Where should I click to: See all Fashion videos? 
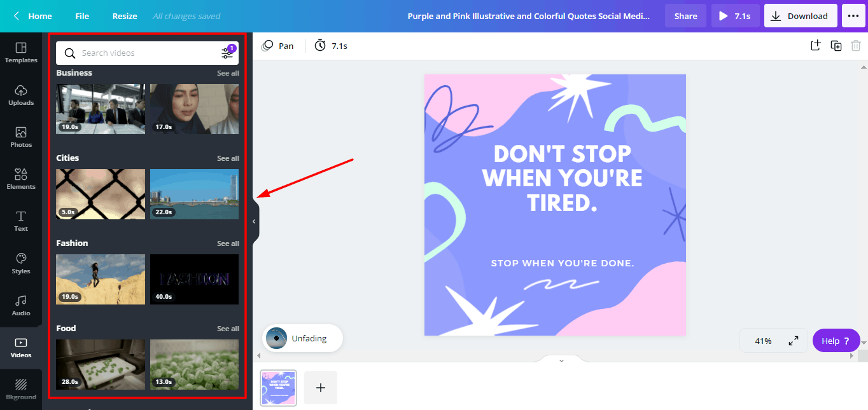pyautogui.click(x=228, y=243)
